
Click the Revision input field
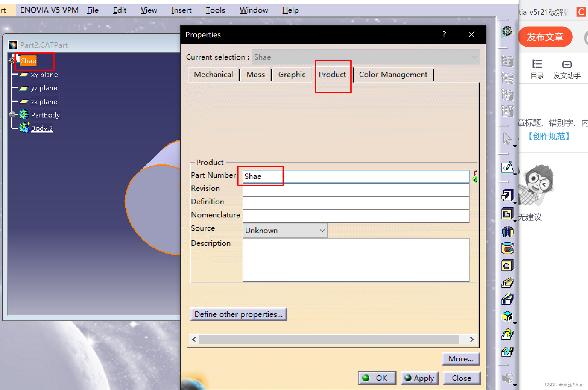pyautogui.click(x=356, y=190)
